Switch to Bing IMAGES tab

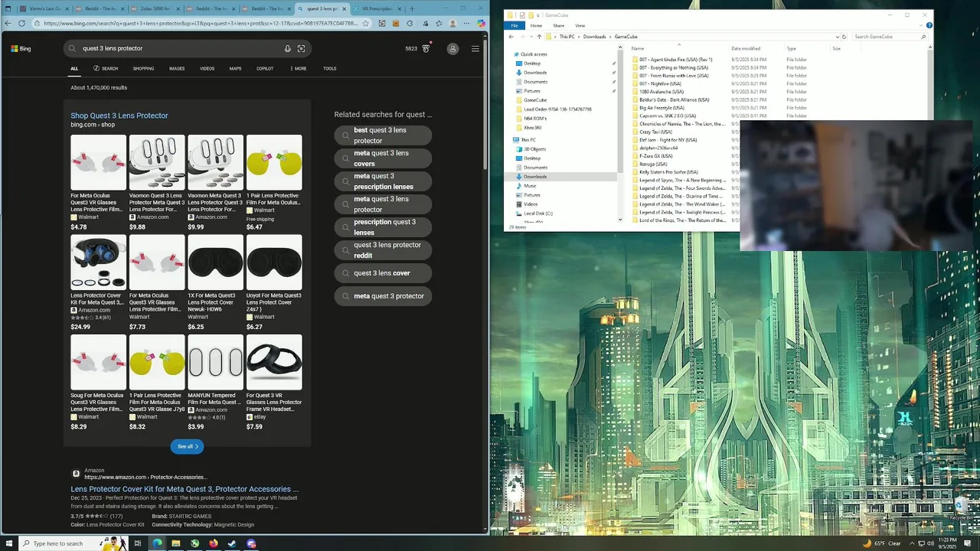click(177, 68)
